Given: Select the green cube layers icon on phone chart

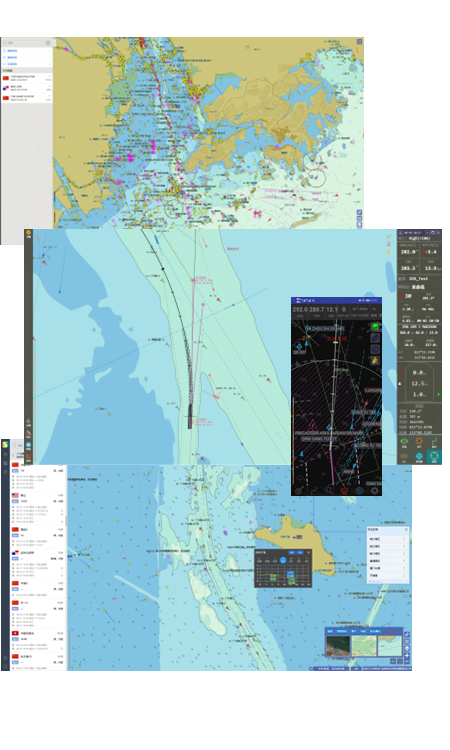Looking at the screenshot, I should (375, 326).
